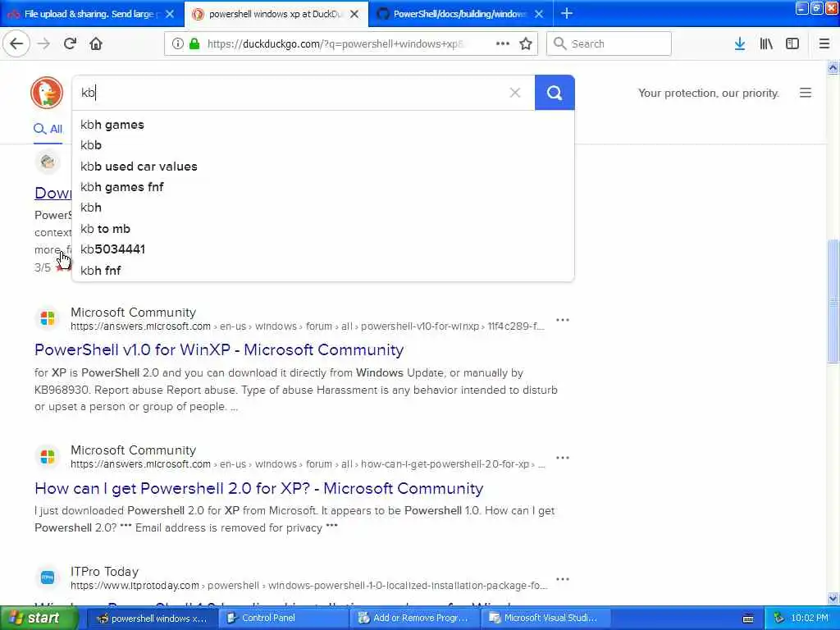The width and height of the screenshot is (840, 630).
Task: Open the Windows Start menu
Action: point(39,618)
